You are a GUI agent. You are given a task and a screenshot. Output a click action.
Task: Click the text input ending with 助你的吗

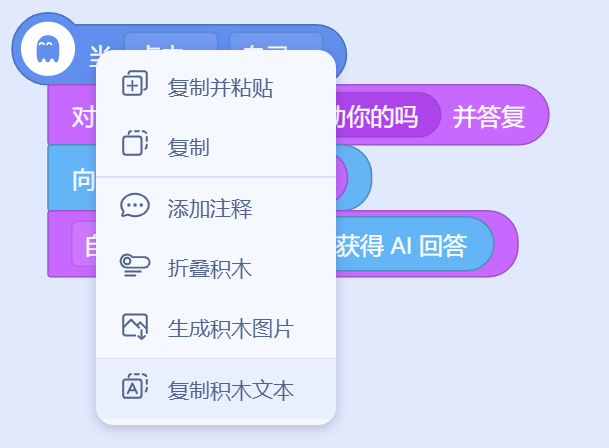click(x=387, y=115)
